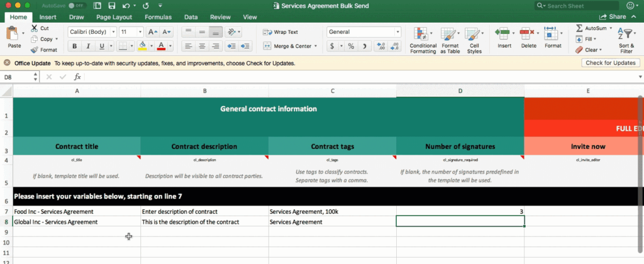Select the Format painter brush

34,50
